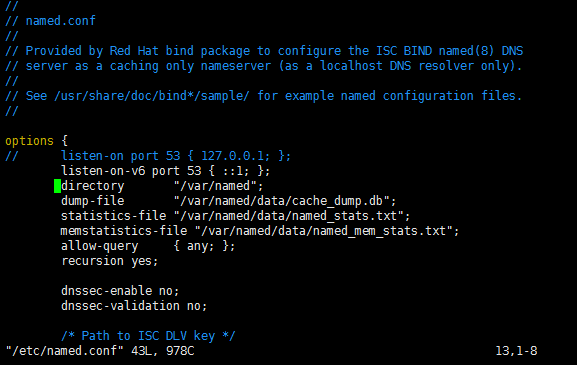Click the commented listen-on port 53 line
Screen dimensions: 577x365
148,156
